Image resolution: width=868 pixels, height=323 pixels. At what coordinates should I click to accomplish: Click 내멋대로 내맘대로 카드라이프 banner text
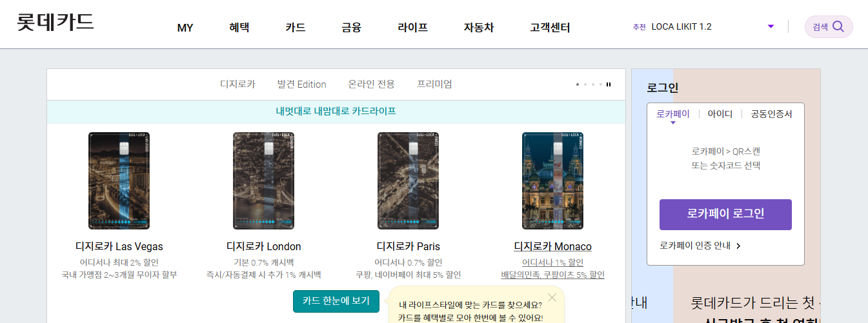pos(336,111)
